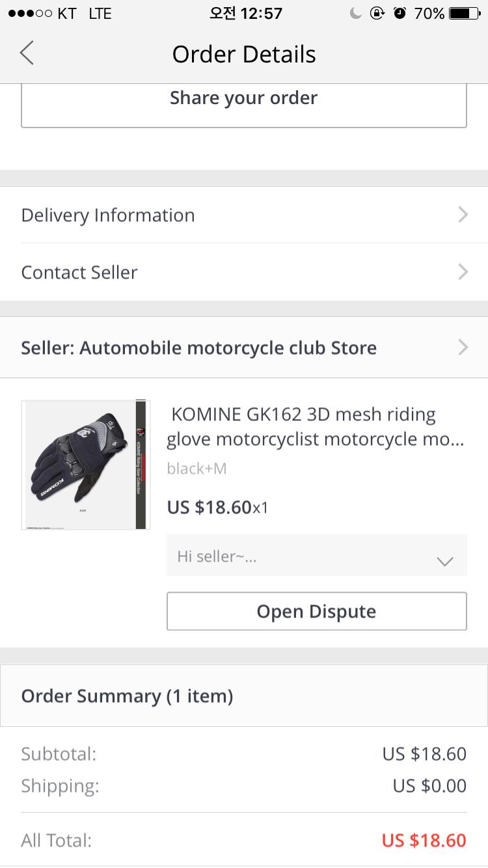This screenshot has width=488, height=868.
Task: Tap the alarm clock status icon
Action: coord(400,13)
